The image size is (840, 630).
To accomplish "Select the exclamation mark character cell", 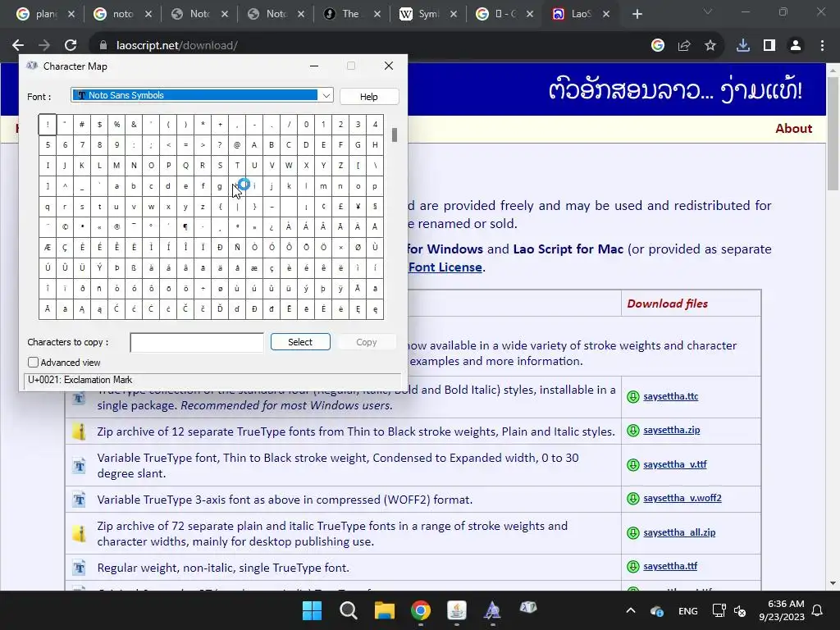I will coord(48,125).
